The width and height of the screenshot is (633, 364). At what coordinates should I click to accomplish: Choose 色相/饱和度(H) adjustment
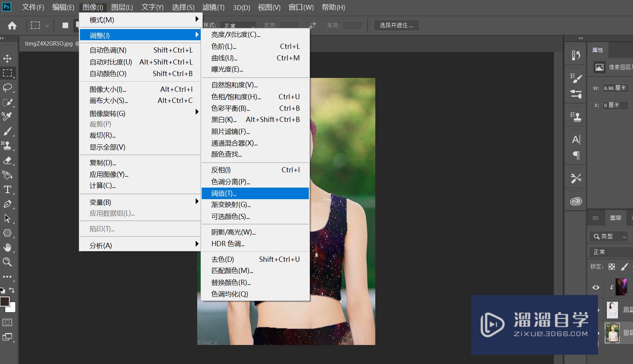(x=255, y=97)
